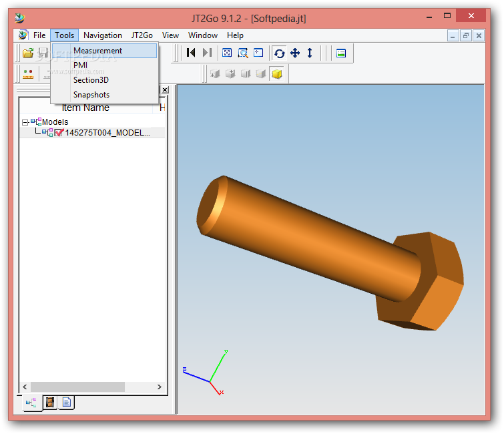The height and width of the screenshot is (434, 504).
Task: Select the 145275T004_MODEL tree item
Action: [107, 133]
